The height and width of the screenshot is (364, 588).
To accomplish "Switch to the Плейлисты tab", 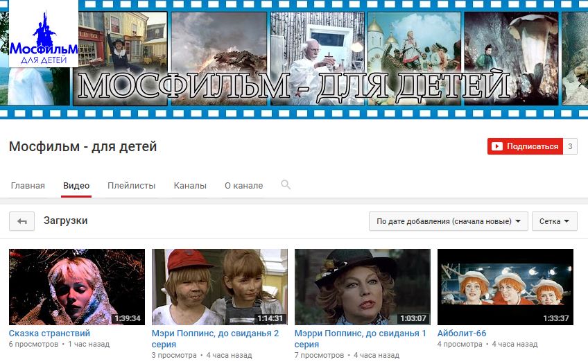I will pyautogui.click(x=131, y=186).
